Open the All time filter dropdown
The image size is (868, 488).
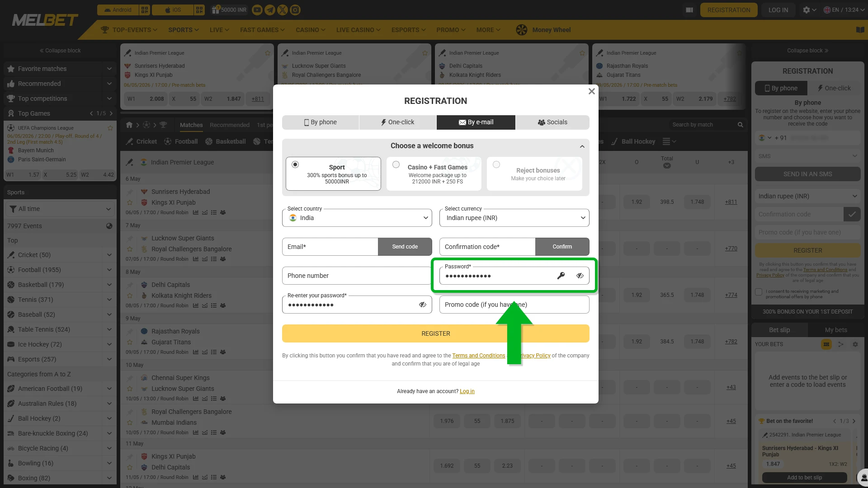click(60, 209)
